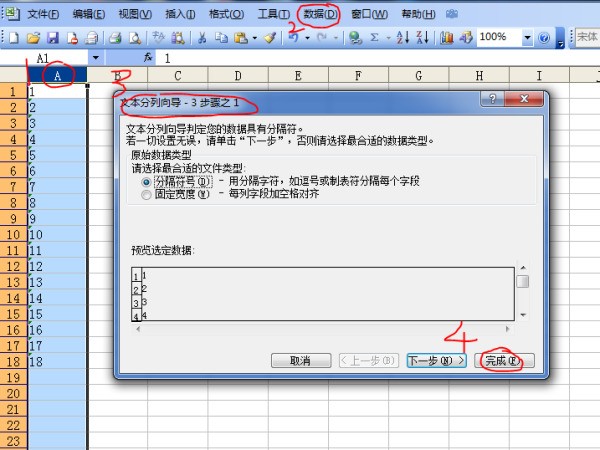Click the Excel document icon beside the File menu
Viewport: 600px width, 450px height.
(x=12, y=14)
